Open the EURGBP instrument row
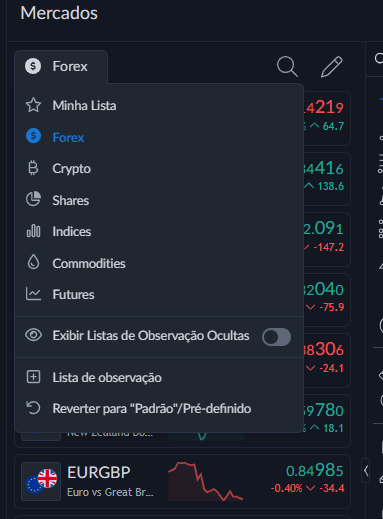The image size is (383, 519). (182, 481)
